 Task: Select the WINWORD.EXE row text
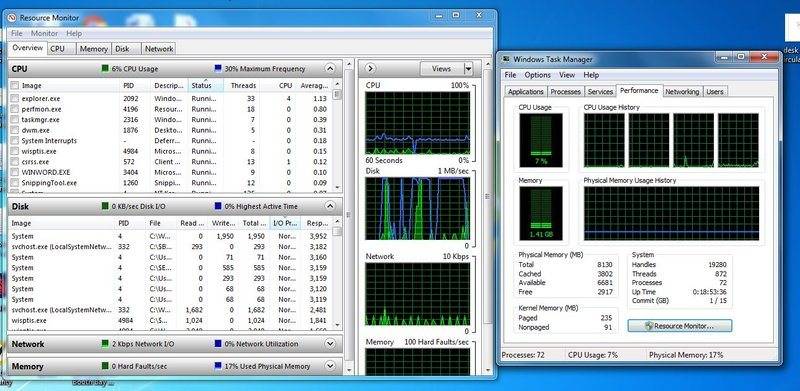[46, 172]
